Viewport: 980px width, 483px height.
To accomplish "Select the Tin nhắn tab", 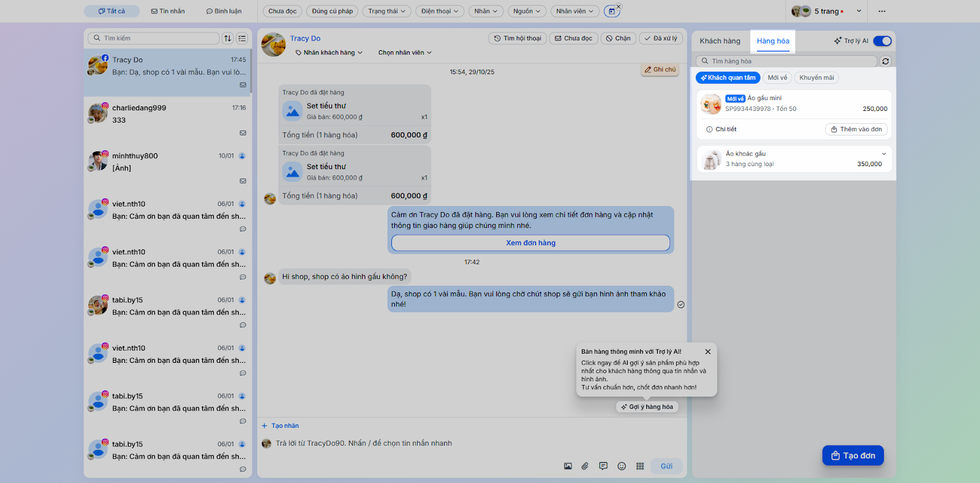I will point(168,11).
